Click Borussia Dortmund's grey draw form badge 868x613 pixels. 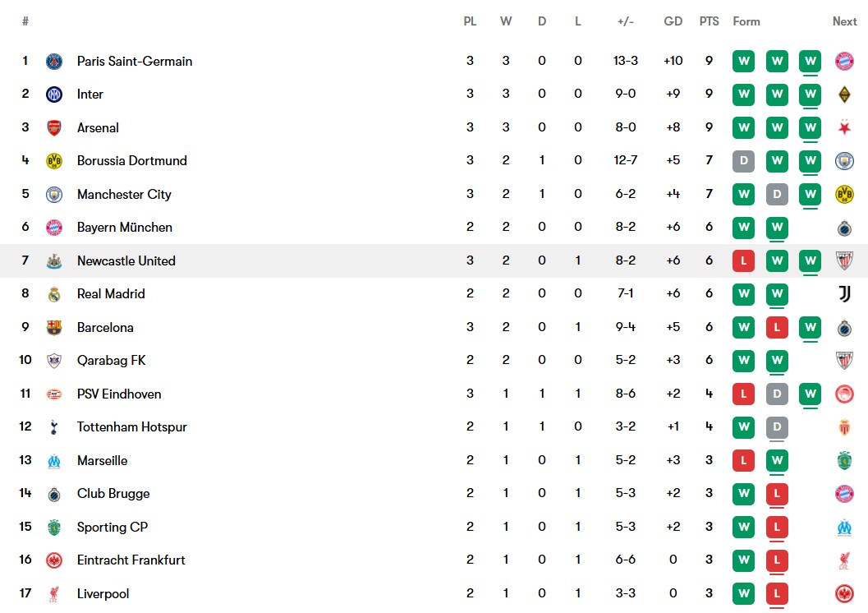[x=743, y=161]
